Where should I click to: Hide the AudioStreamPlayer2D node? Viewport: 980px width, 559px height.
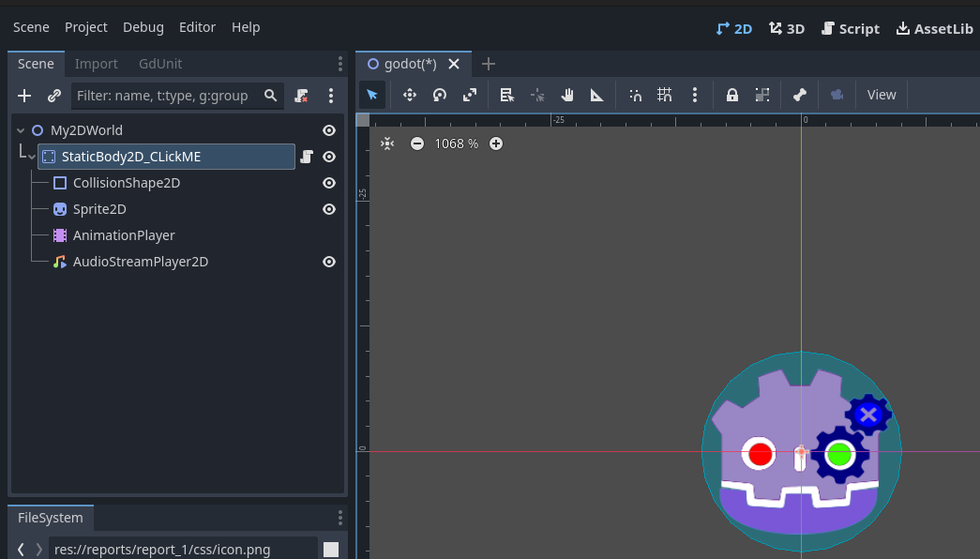pyautogui.click(x=329, y=262)
